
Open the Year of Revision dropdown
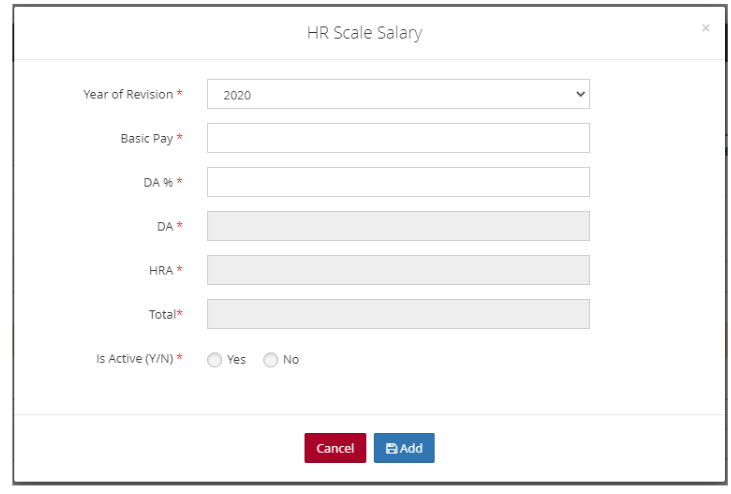[398, 94]
